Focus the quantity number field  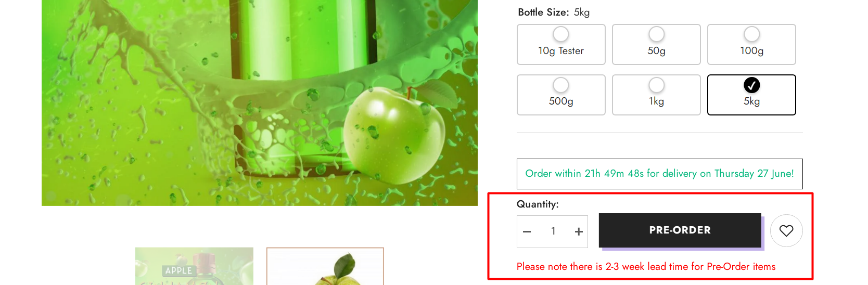click(x=553, y=231)
